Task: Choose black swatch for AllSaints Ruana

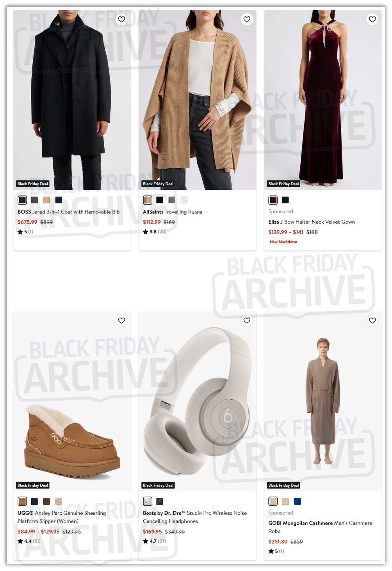Action: pyautogui.click(x=160, y=200)
